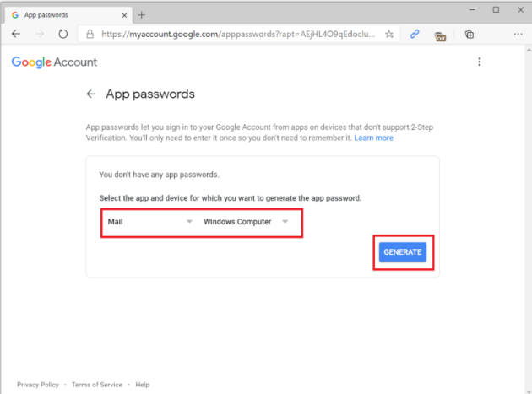Open the Learn more link
This screenshot has height=394, width=532.
point(373,138)
